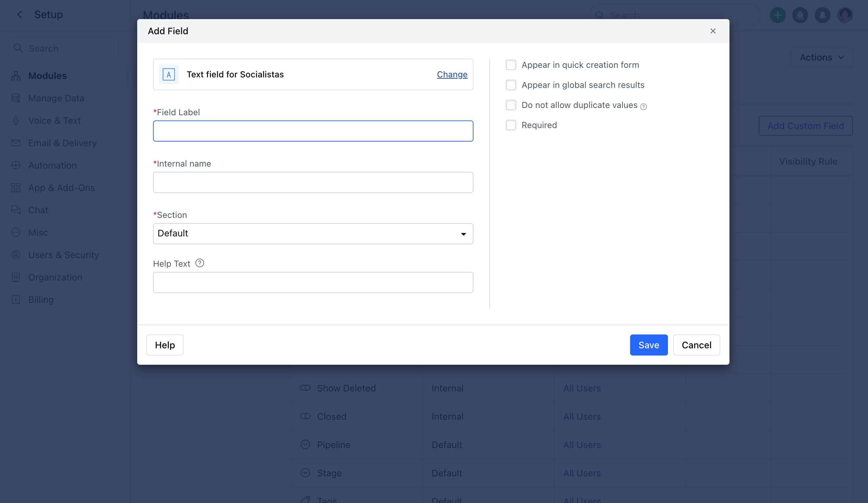
Task: Open Billing in the sidebar
Action: 41,300
